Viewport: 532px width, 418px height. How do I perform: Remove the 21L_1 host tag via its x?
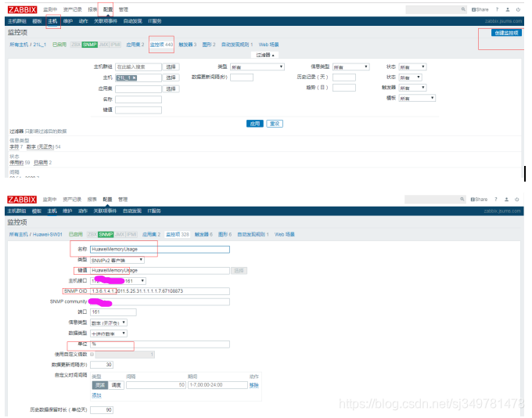pyautogui.click(x=135, y=77)
